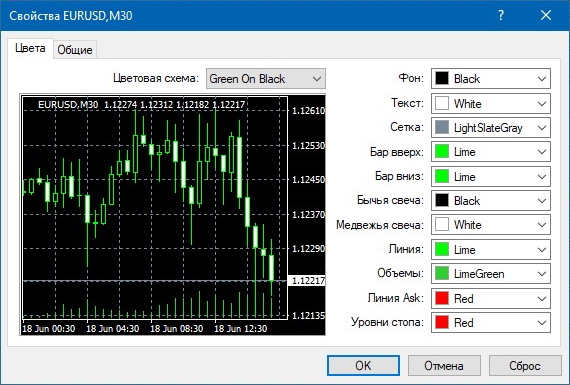Confirm with the OK button
The height and width of the screenshot is (385, 570).
pos(363,365)
